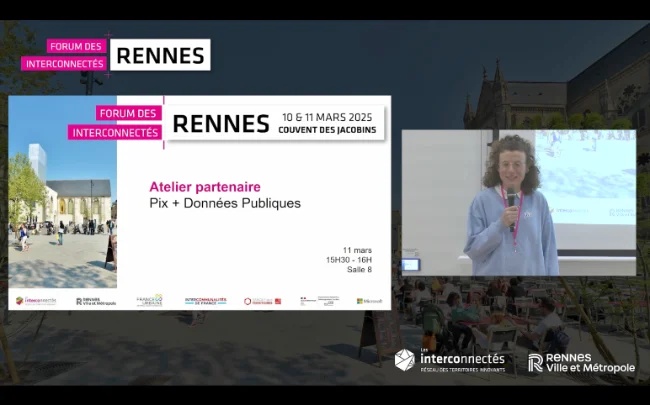The height and width of the screenshot is (405, 650).
Task: Click the slide's large RENNES heading
Action: (x=221, y=124)
